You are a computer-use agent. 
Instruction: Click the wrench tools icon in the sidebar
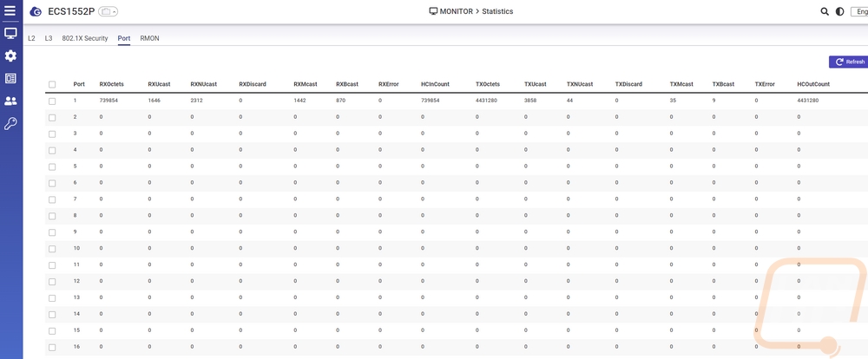point(10,124)
